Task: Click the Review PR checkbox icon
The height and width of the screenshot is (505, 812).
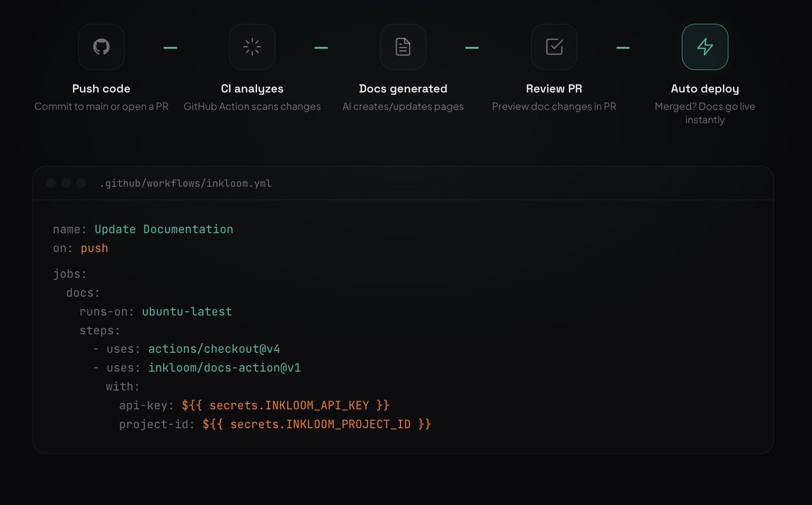Action: 554,47
